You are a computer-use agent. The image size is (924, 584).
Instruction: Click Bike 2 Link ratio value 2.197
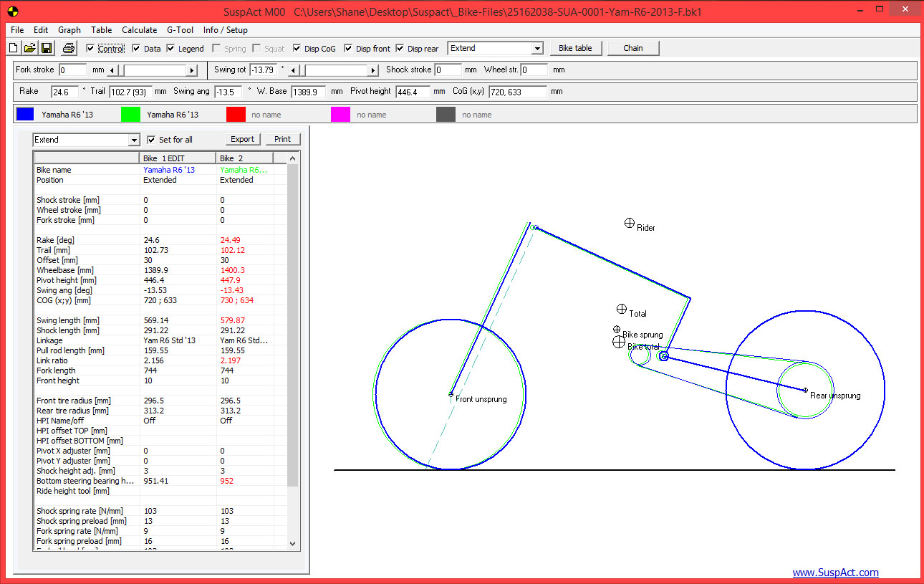pos(231,360)
